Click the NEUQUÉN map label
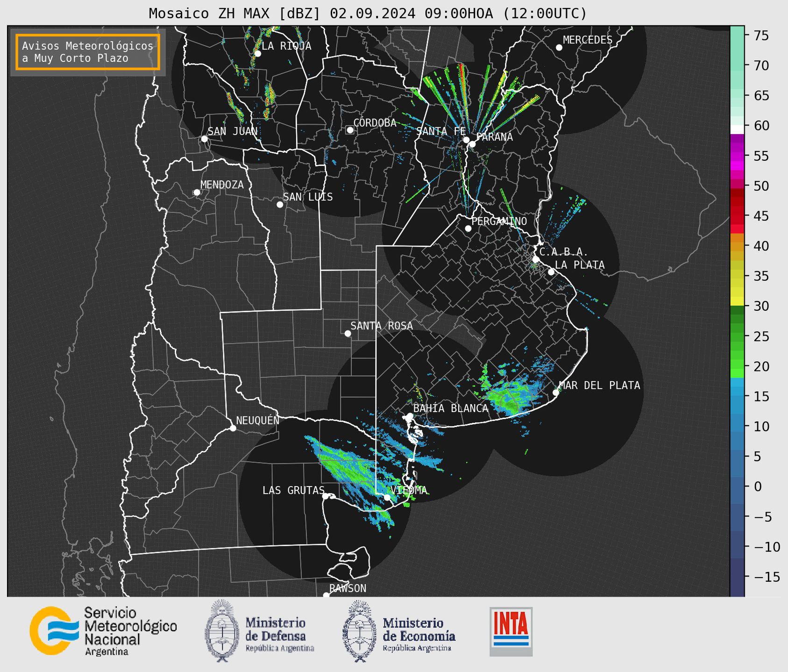Screen dimensions: 788x672 258,420
